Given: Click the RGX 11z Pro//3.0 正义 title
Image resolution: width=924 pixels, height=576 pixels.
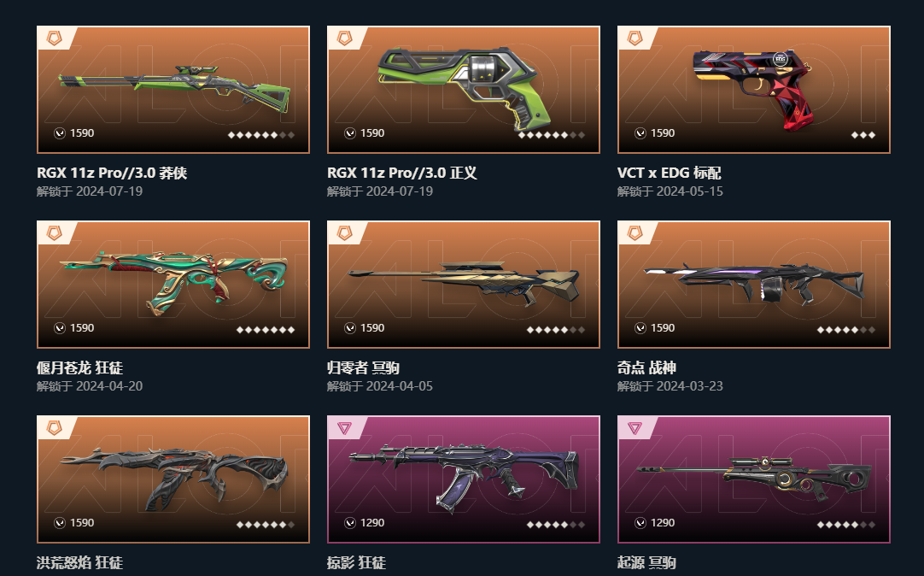Looking at the screenshot, I should click(x=402, y=173).
